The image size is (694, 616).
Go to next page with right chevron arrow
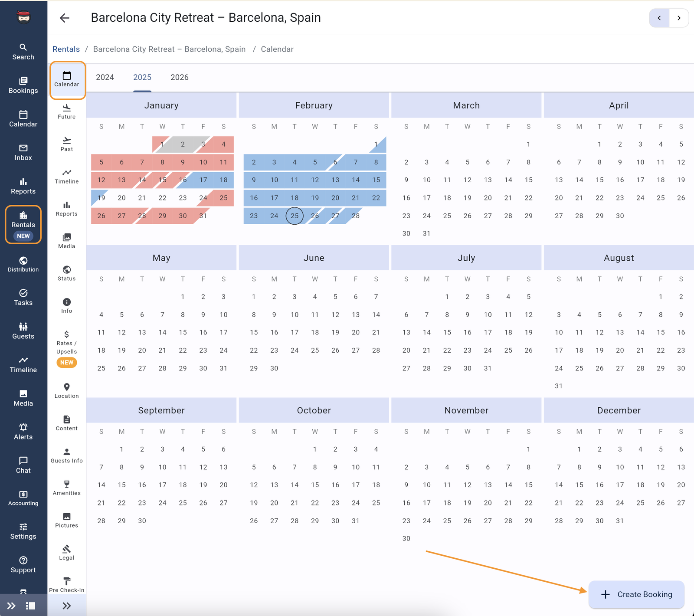pos(679,18)
